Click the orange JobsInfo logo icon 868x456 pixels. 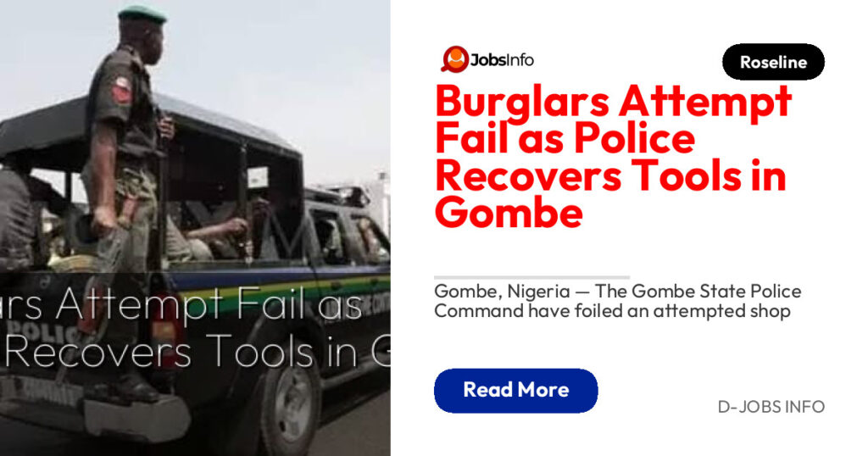coord(455,59)
